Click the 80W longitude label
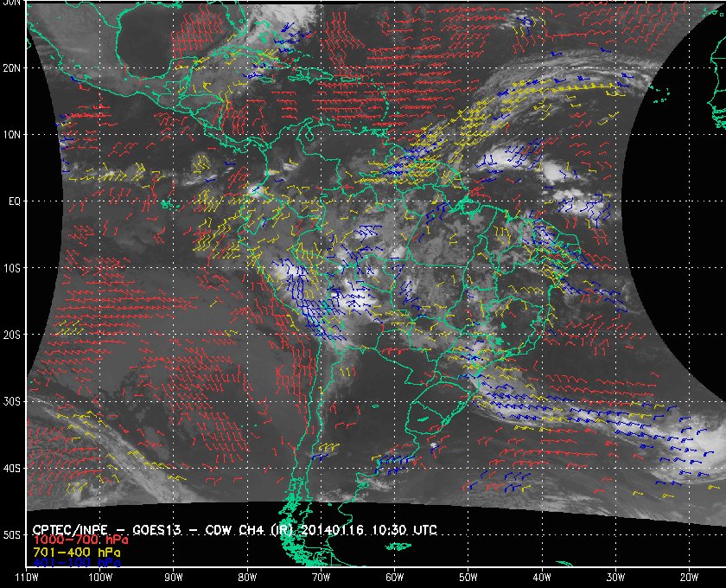 247,578
